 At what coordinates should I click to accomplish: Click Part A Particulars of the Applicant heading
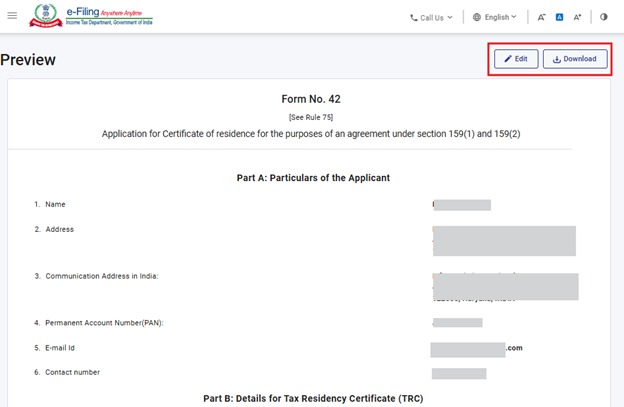tap(311, 178)
